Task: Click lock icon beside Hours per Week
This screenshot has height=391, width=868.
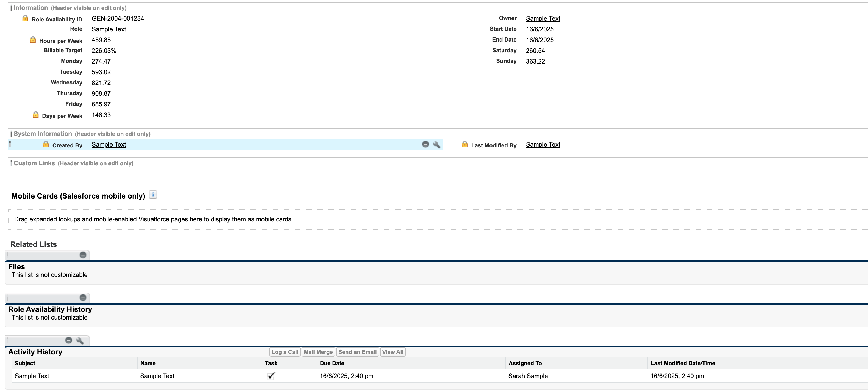Action: pos(33,40)
